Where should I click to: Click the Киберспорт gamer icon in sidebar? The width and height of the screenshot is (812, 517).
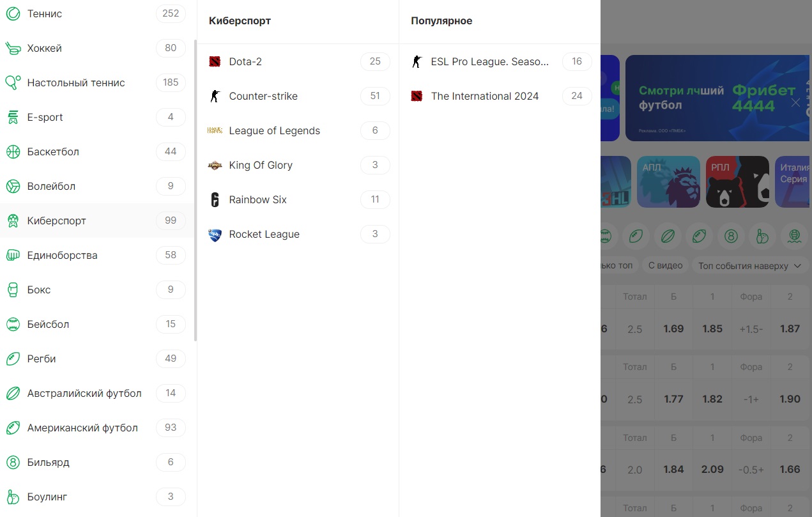13,220
